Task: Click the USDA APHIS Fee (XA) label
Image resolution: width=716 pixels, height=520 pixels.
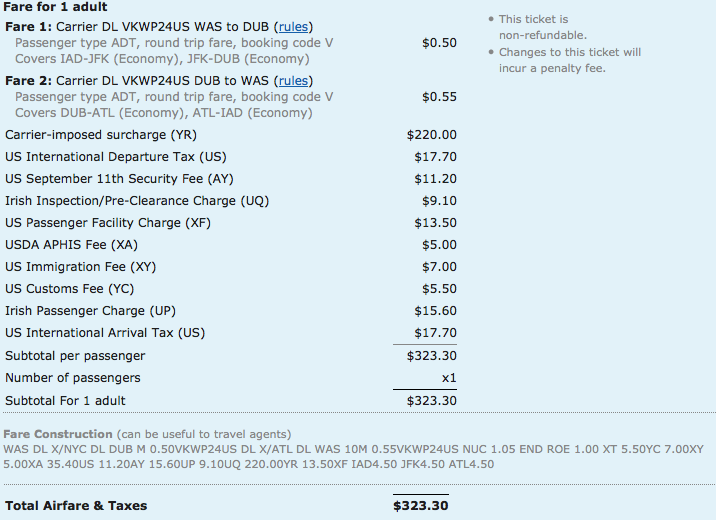Action: click(x=71, y=245)
